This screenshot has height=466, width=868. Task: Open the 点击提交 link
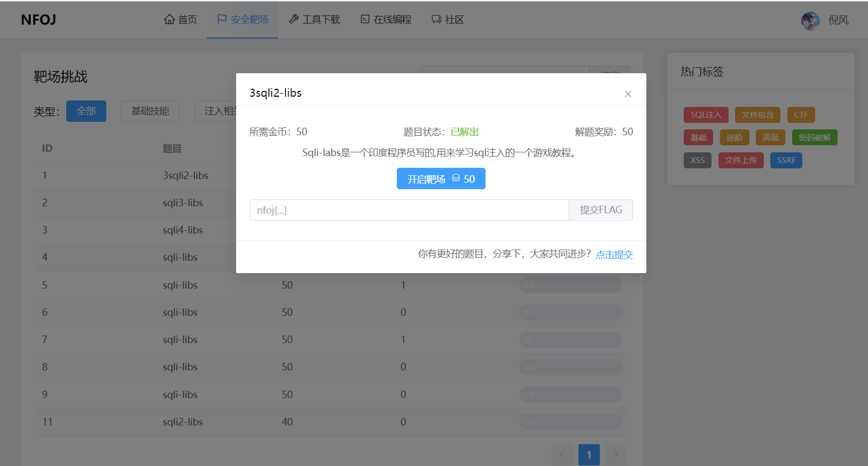click(x=614, y=254)
